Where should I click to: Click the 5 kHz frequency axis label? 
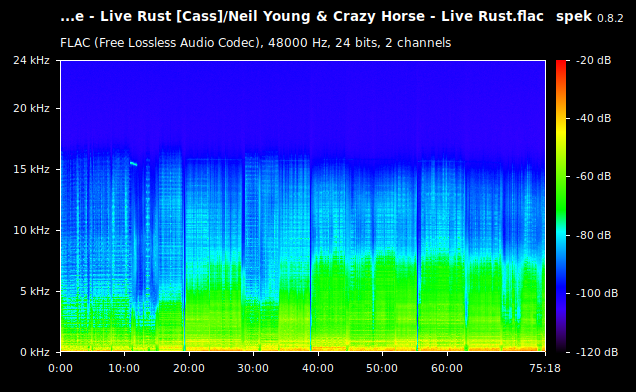[x=34, y=291]
